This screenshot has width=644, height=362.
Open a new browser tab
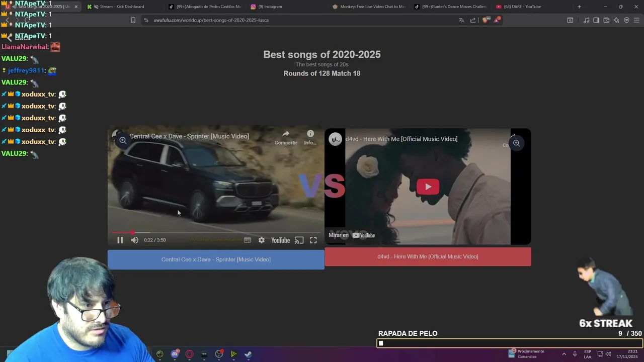click(x=579, y=7)
